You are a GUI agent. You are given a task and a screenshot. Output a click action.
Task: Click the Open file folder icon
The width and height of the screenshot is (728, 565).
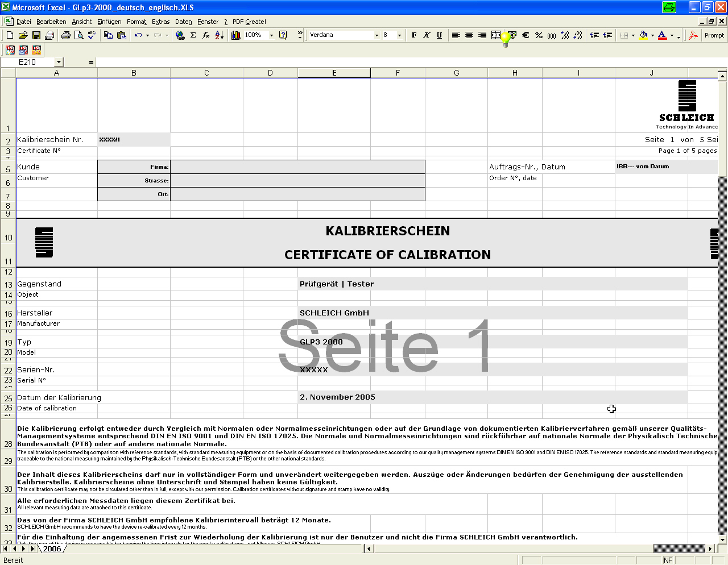(x=23, y=35)
